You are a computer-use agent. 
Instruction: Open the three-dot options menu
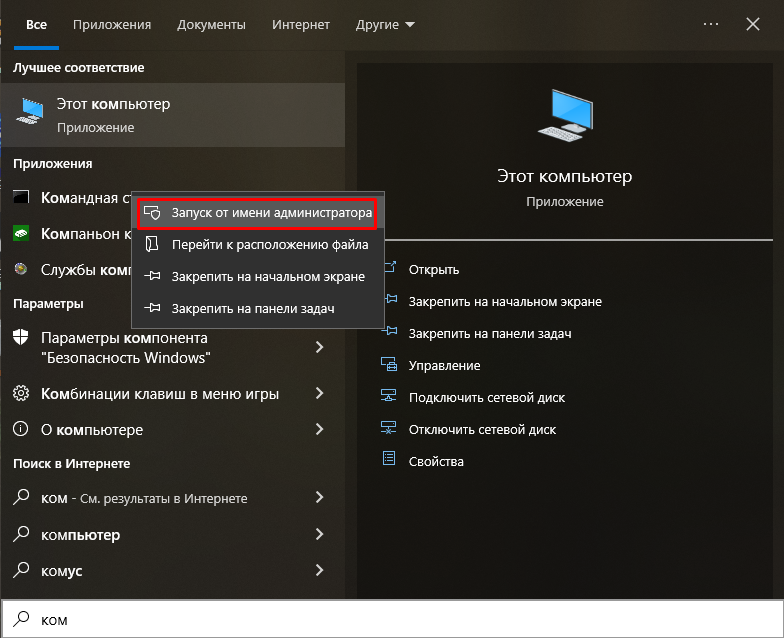(x=710, y=24)
